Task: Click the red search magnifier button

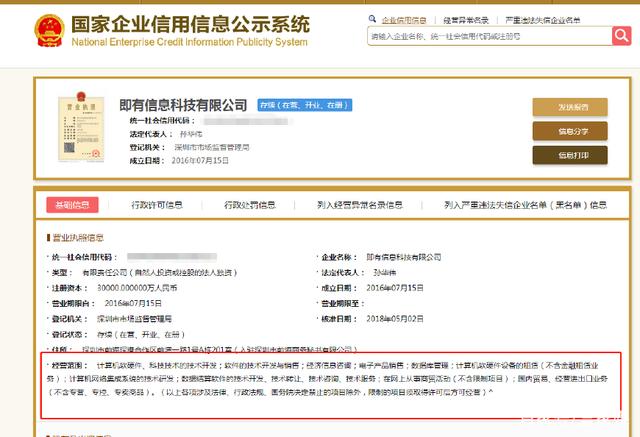Action: click(622, 36)
